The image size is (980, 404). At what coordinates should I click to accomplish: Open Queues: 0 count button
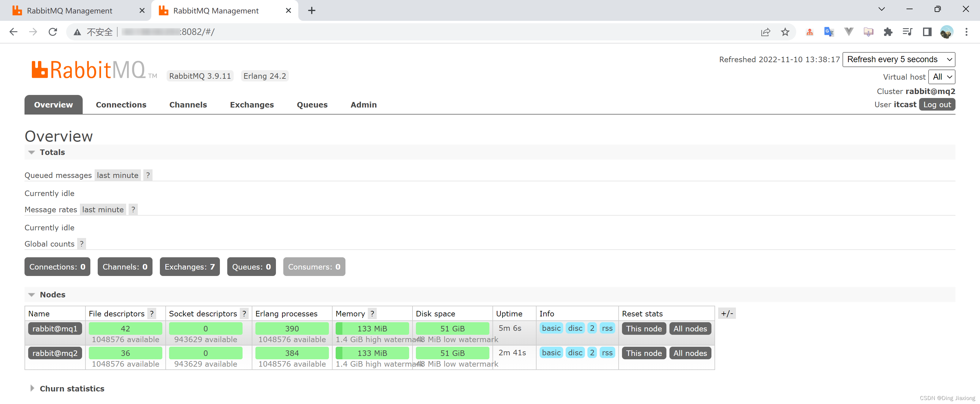251,267
